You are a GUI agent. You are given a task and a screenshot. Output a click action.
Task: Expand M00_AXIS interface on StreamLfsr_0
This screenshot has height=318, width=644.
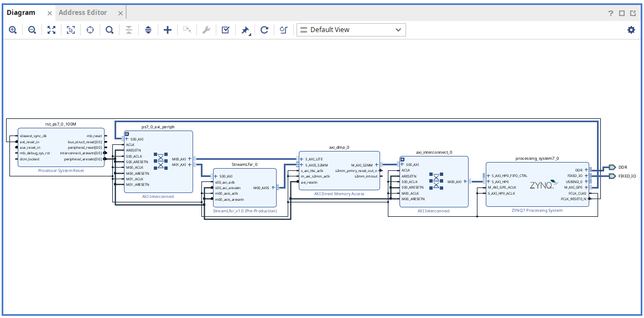click(x=273, y=187)
